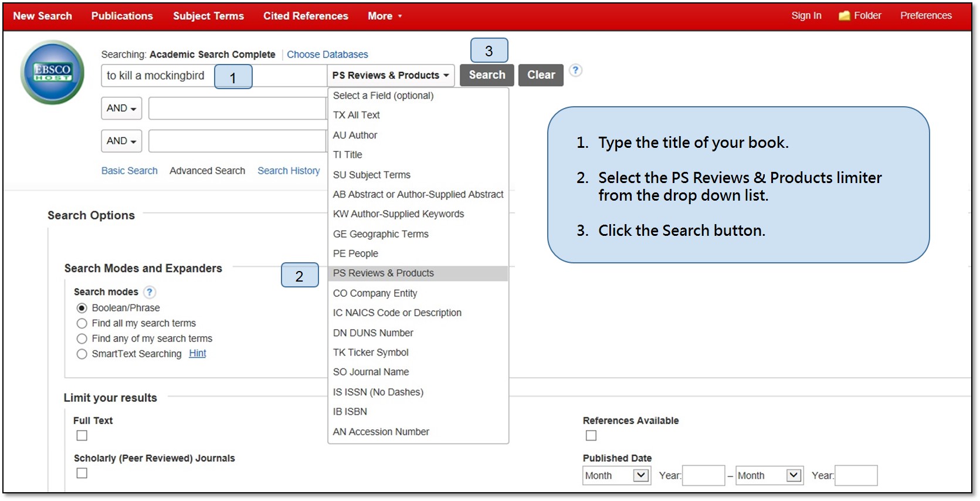Viewport: 980px width, 501px height.
Task: Enable the Full Text checkbox
Action: 82,435
